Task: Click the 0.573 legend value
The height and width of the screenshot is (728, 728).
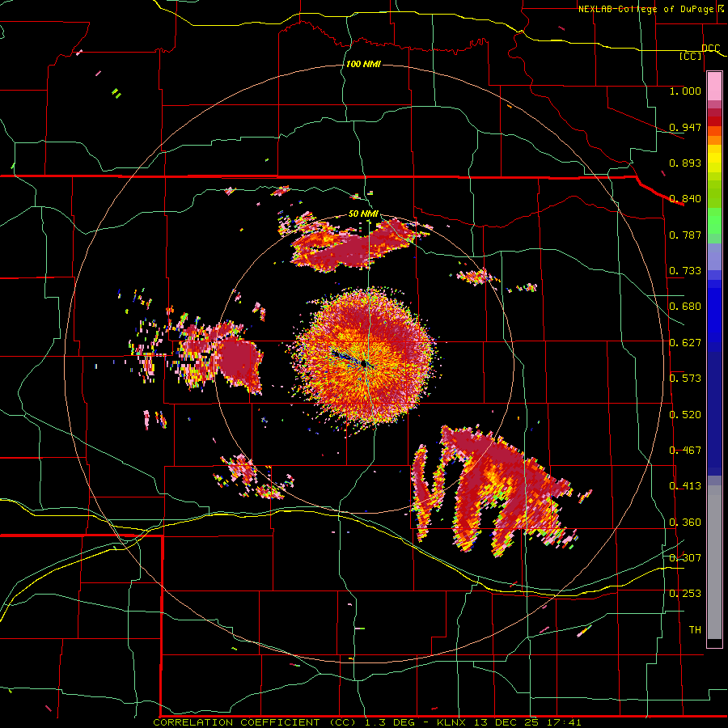Action: click(685, 379)
